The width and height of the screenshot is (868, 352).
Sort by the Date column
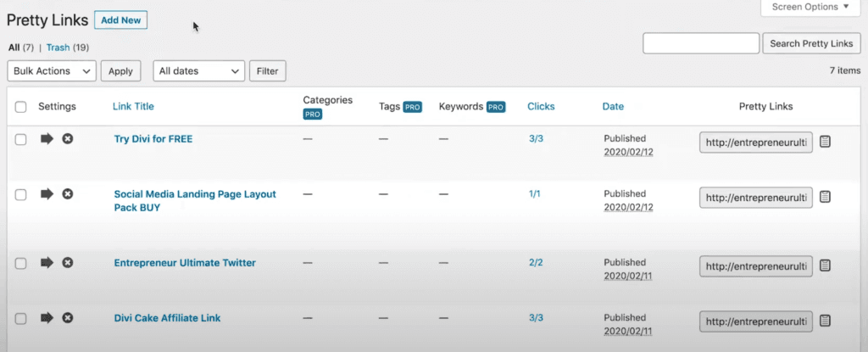click(x=613, y=106)
